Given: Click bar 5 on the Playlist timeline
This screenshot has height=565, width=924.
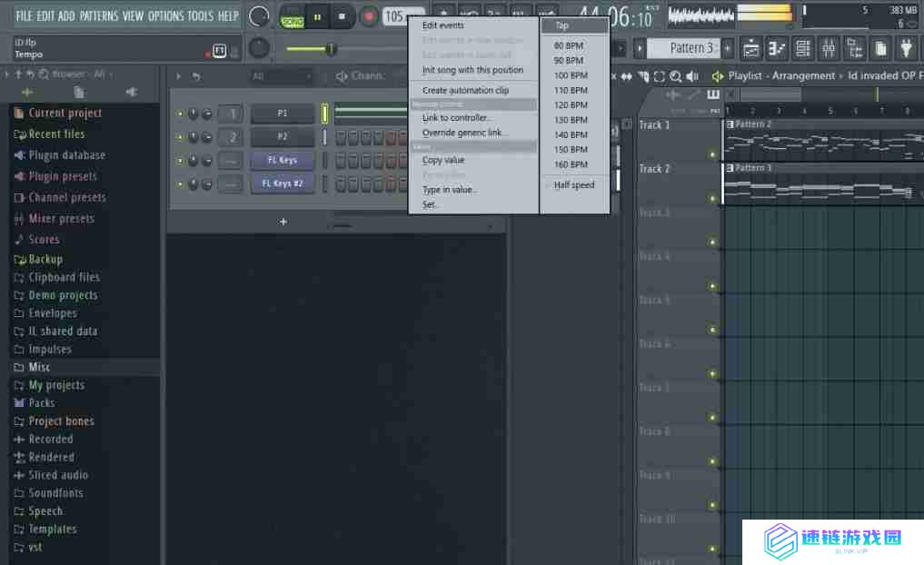Looking at the screenshot, I should 830,111.
